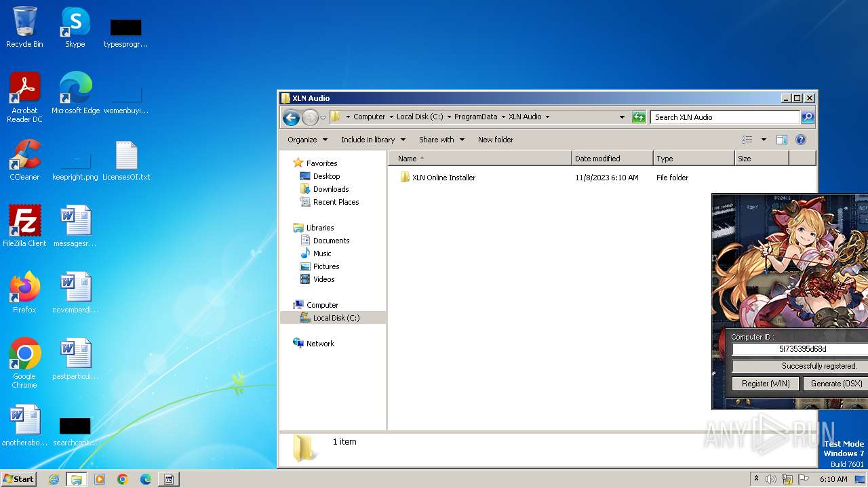Sort by the Type column header
This screenshot has width=868, height=488.
(694, 159)
